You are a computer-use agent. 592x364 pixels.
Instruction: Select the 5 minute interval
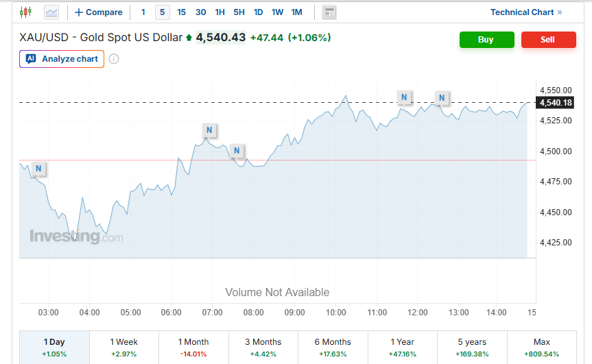pyautogui.click(x=162, y=12)
